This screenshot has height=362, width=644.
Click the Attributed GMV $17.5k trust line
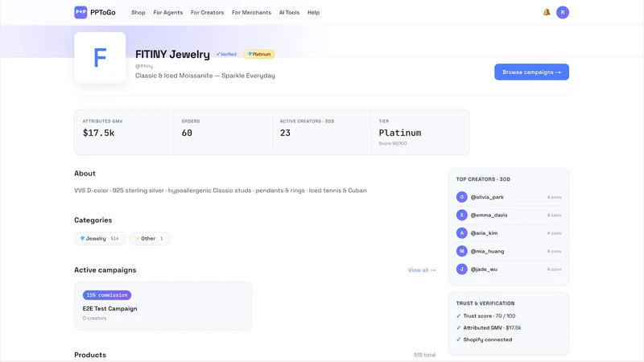[492, 328]
